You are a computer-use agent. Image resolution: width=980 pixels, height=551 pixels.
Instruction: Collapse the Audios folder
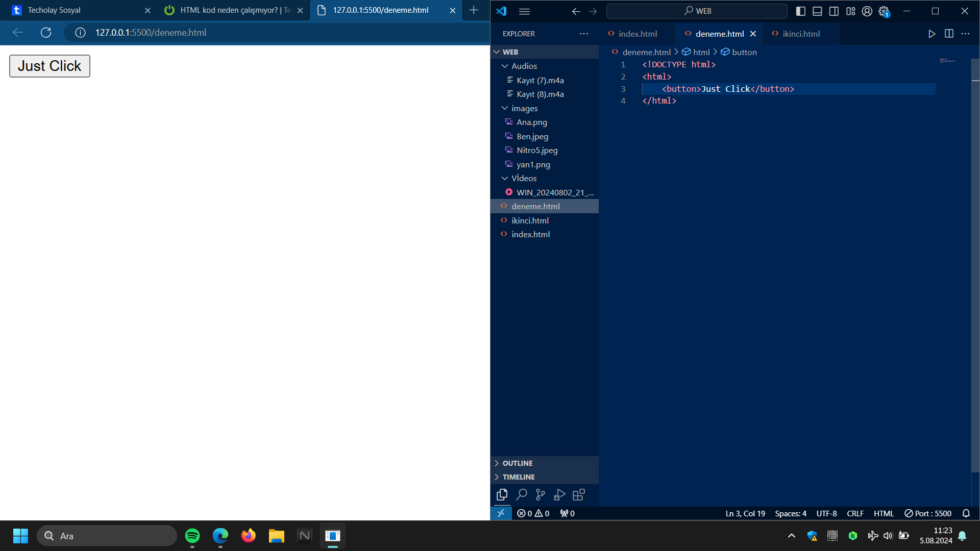524,66
